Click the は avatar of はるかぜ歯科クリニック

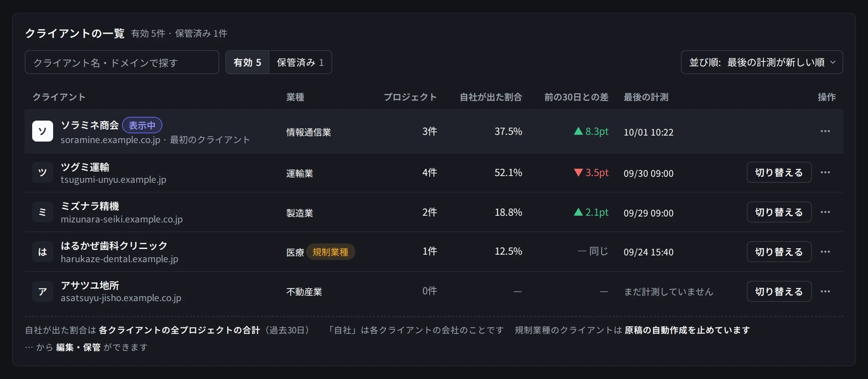[43, 252]
